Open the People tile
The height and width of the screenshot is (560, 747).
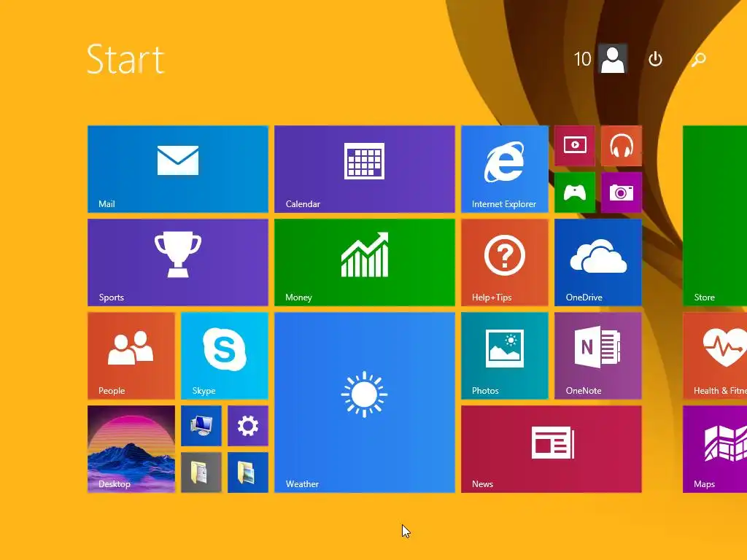131,356
